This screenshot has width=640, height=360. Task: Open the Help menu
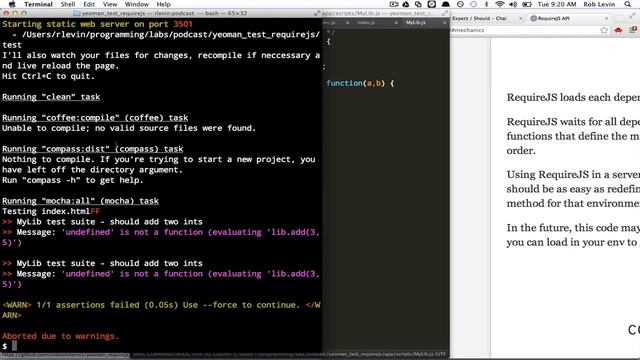point(163,4)
